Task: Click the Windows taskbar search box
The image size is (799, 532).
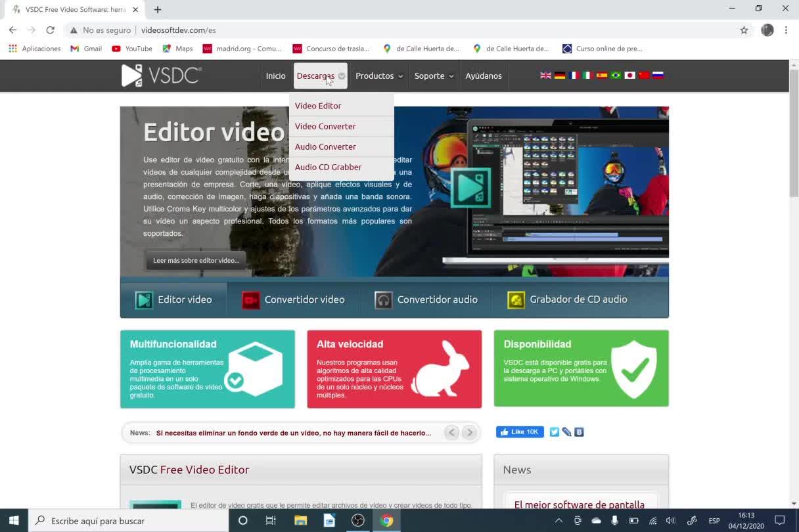Action: [128, 520]
